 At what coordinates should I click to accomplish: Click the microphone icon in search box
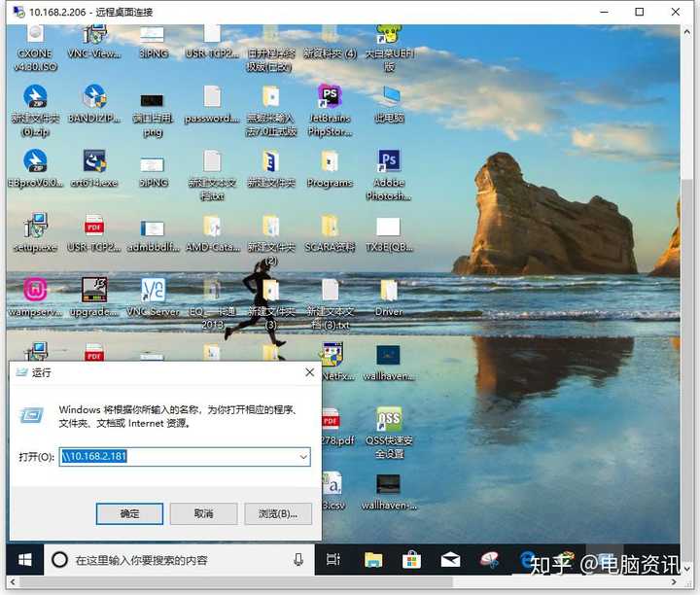(x=298, y=559)
